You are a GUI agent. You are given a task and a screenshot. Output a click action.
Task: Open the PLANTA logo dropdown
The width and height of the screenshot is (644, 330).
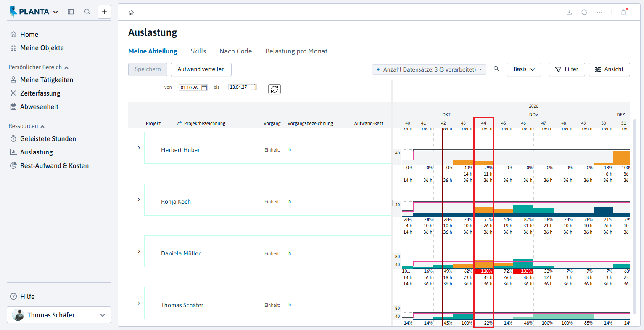pyautogui.click(x=34, y=12)
